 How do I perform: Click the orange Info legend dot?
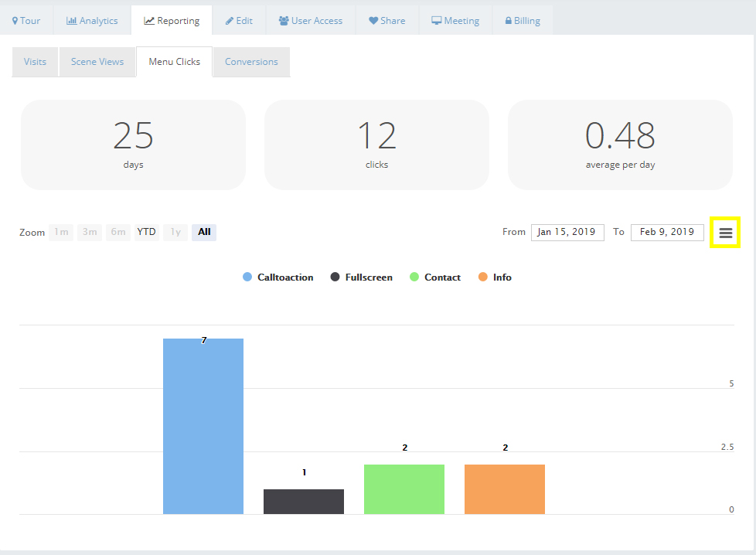coord(482,277)
